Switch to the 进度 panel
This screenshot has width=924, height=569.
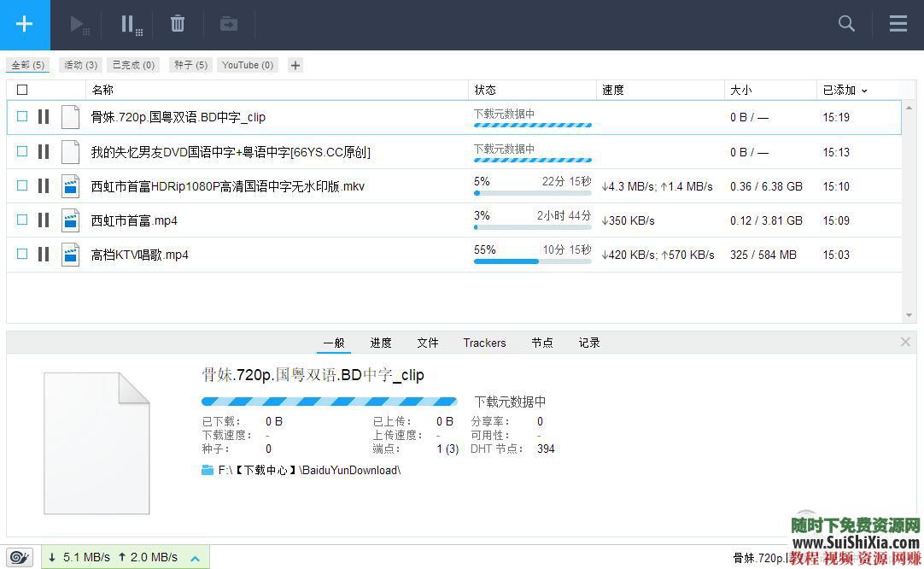(380, 343)
